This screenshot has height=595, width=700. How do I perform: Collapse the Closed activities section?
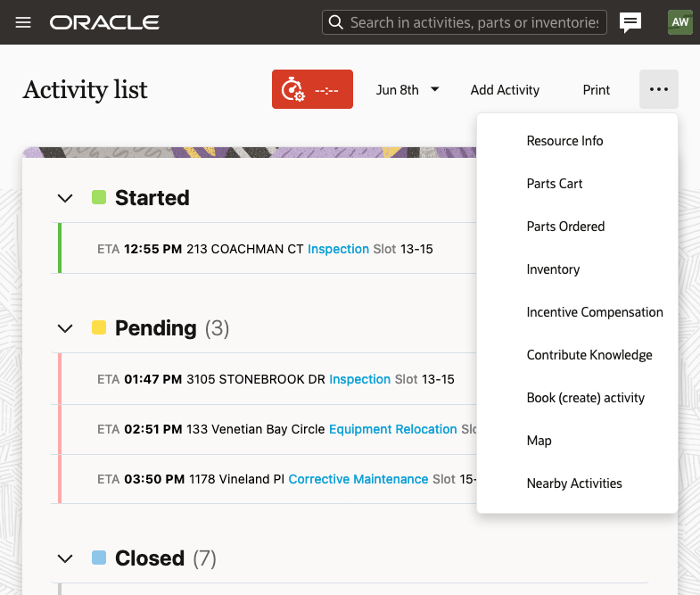click(65, 558)
